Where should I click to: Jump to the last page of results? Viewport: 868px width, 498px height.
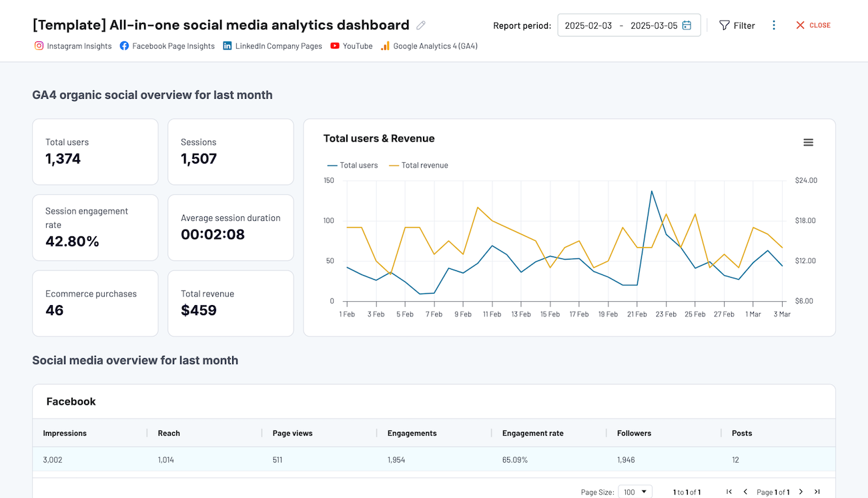point(817,491)
